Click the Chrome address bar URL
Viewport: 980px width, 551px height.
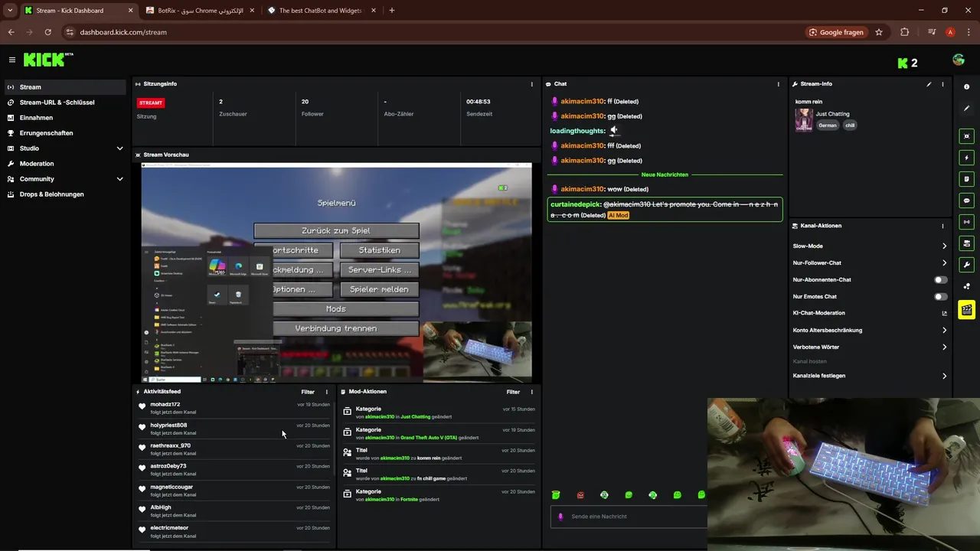pyautogui.click(x=123, y=32)
